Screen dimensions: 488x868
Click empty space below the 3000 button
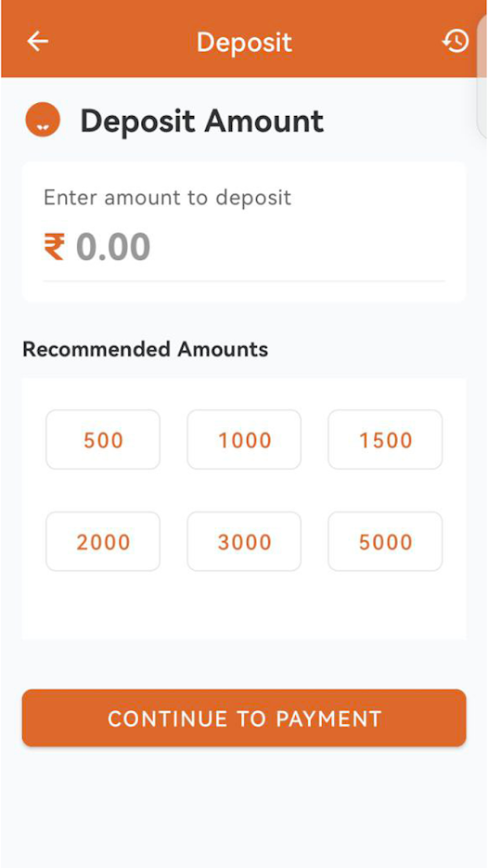click(244, 605)
